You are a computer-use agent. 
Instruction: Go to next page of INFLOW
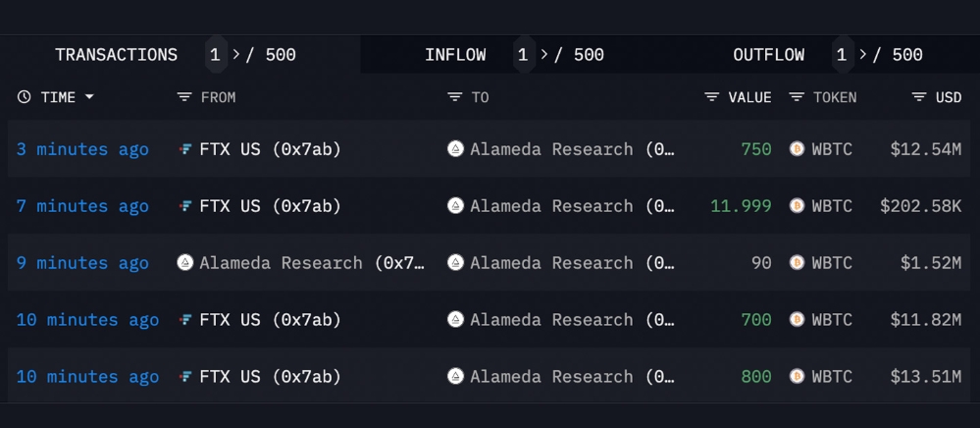(x=544, y=54)
